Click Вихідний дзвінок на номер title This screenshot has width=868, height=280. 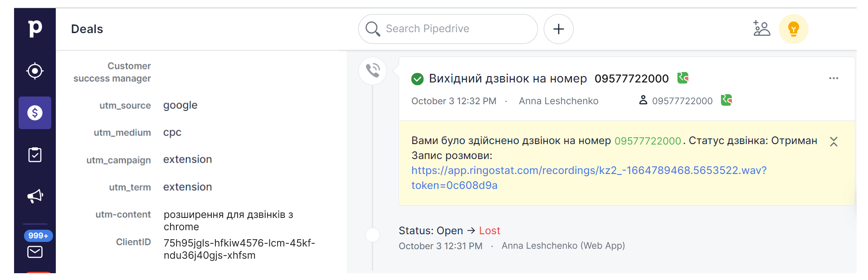click(x=508, y=79)
